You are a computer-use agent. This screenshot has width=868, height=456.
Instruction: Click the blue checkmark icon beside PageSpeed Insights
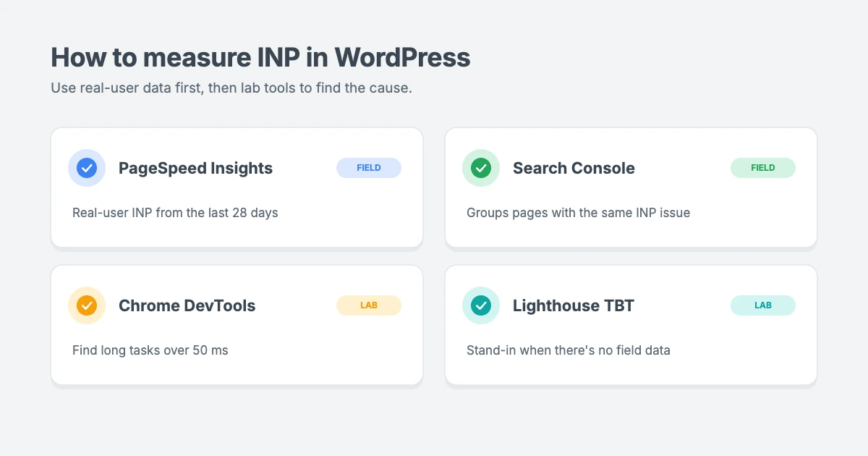pos(87,168)
